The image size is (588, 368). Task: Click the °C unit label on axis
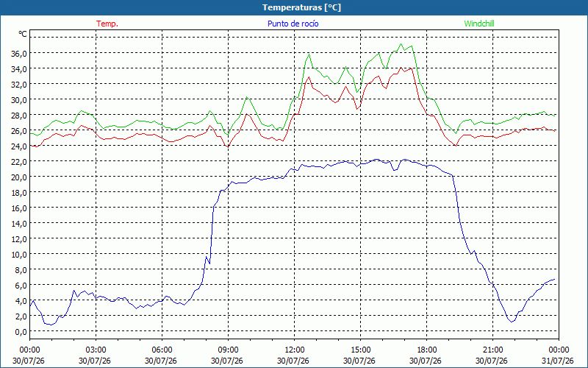point(23,34)
